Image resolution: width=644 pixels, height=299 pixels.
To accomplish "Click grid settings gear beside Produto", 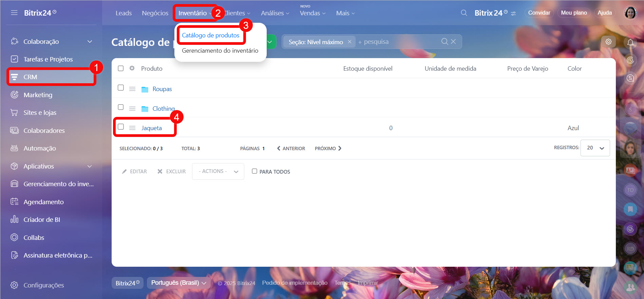I will click(132, 68).
